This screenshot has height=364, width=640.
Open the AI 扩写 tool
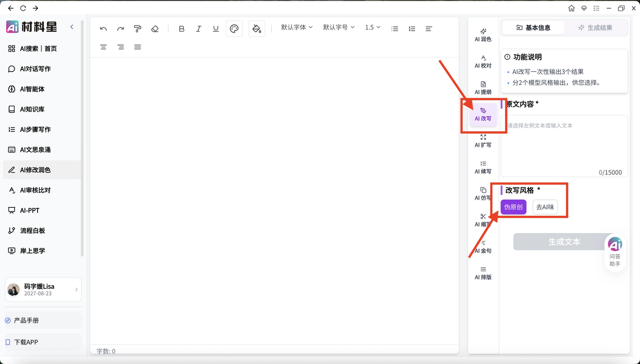483,141
